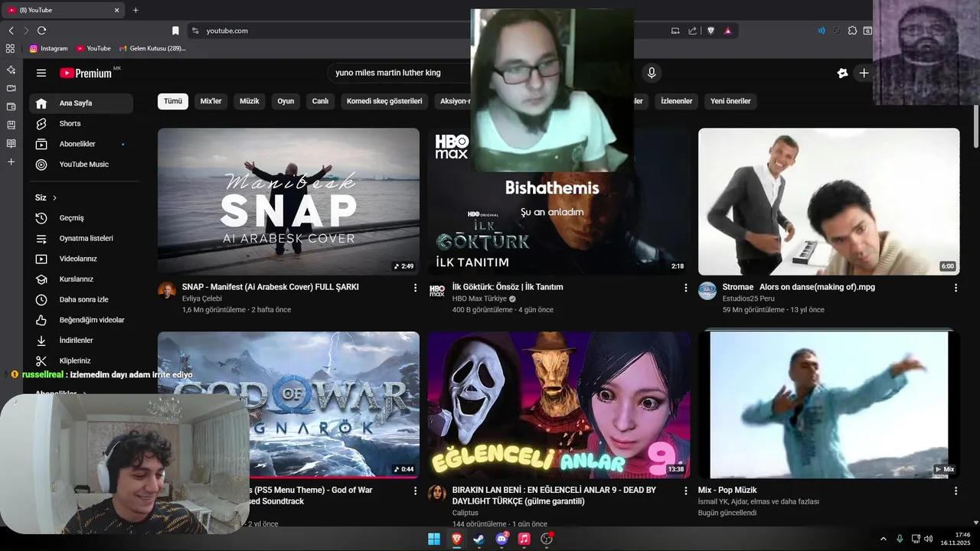This screenshot has height=551, width=980.
Task: Close the (8) YouTube tab
Action: coord(117,10)
